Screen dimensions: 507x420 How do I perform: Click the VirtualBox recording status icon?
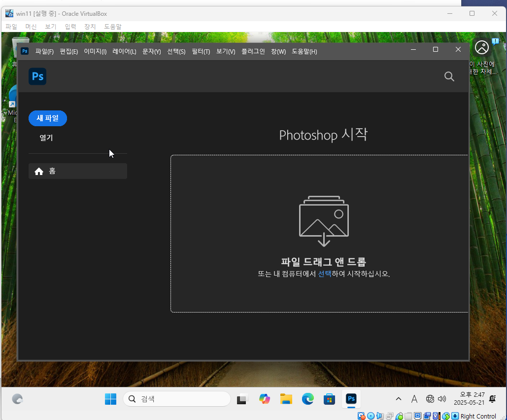(427, 416)
